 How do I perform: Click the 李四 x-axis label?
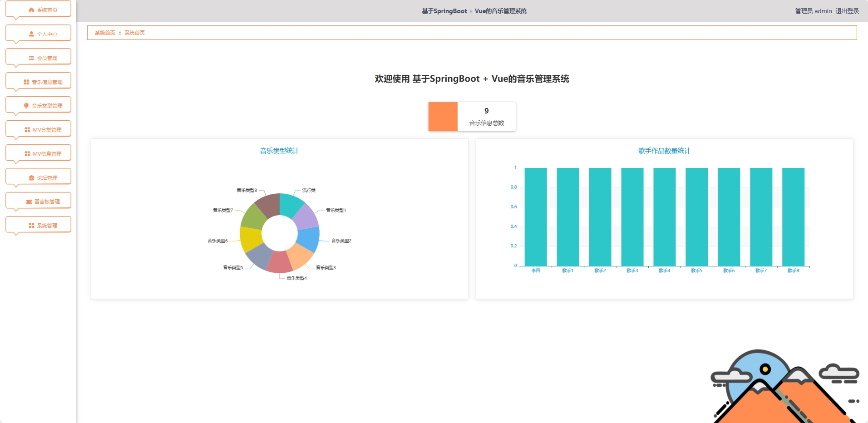[536, 271]
